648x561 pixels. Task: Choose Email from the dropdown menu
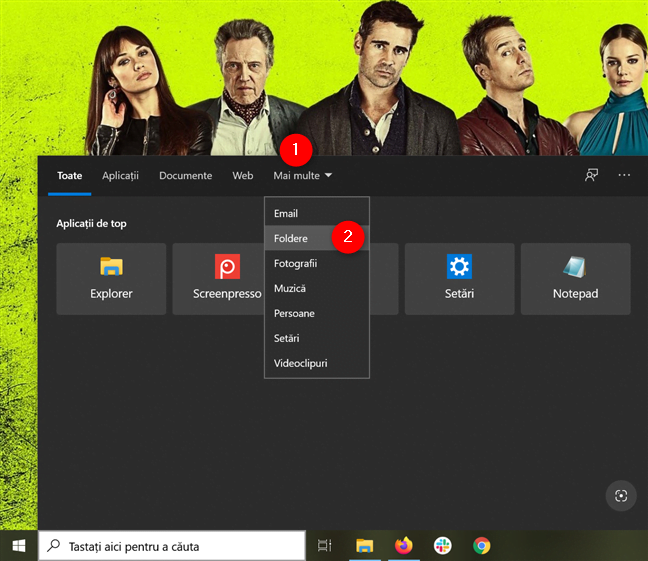point(317,213)
